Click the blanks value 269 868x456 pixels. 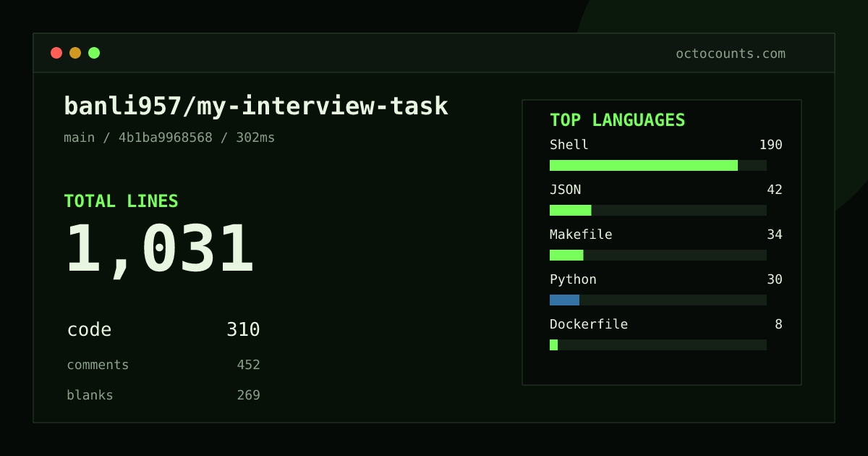pyautogui.click(x=248, y=395)
